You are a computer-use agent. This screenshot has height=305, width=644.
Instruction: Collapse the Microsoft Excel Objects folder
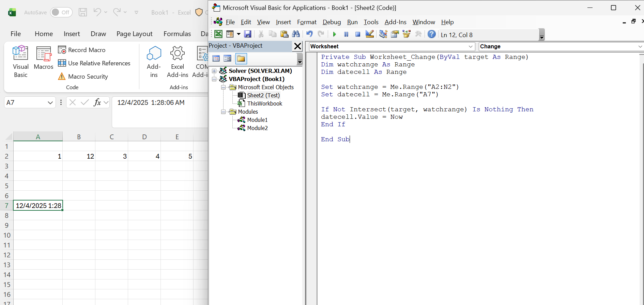pyautogui.click(x=223, y=87)
